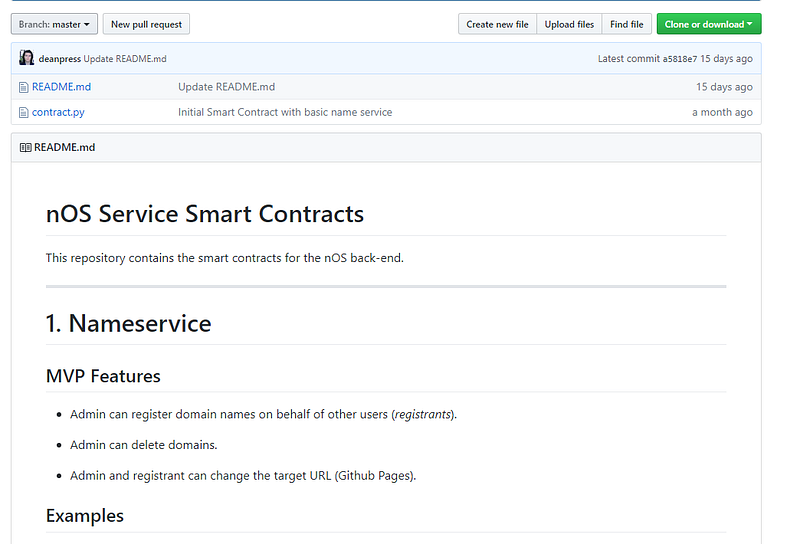Click the nOS Service Smart Contracts heading
The height and width of the screenshot is (544, 800).
tap(205, 214)
